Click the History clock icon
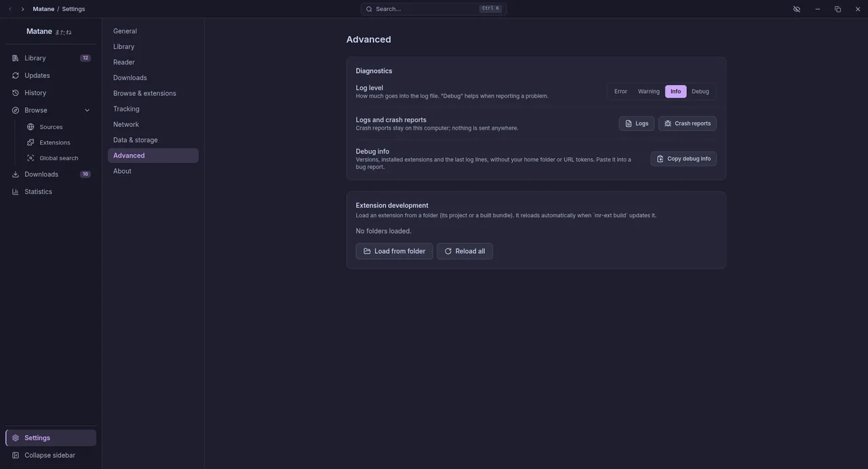Screen dimensions: 868x469 click(x=16, y=93)
